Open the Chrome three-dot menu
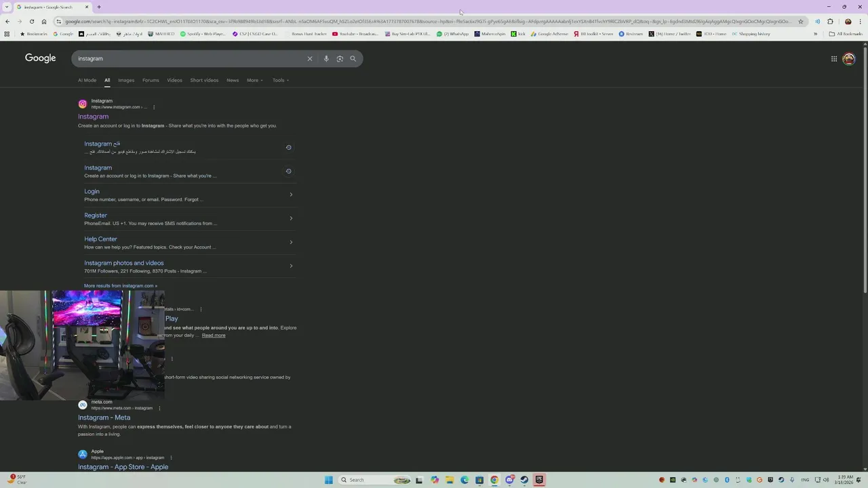 861,22
